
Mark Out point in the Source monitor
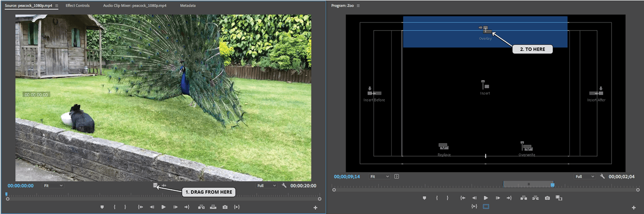coord(125,206)
